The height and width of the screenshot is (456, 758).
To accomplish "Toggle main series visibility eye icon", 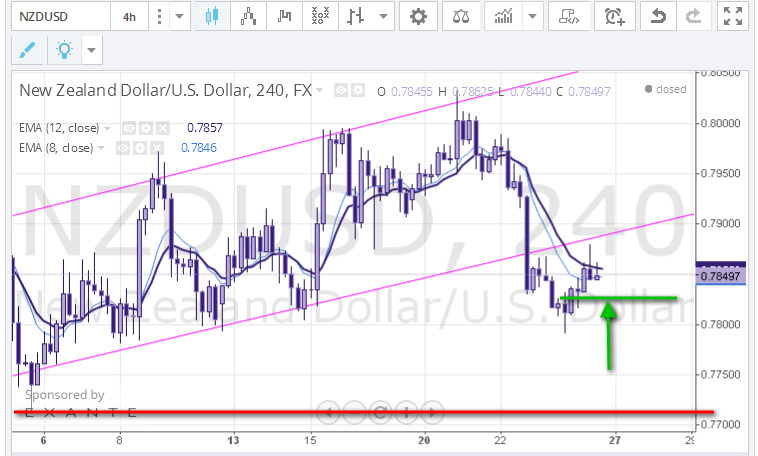I will tap(341, 90).
